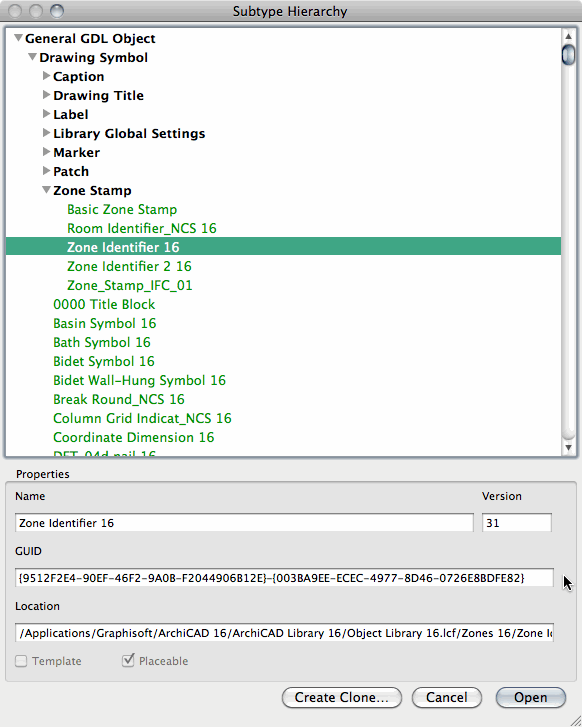
Task: Collapse the Zone Stamp subtype
Action: (x=46, y=190)
